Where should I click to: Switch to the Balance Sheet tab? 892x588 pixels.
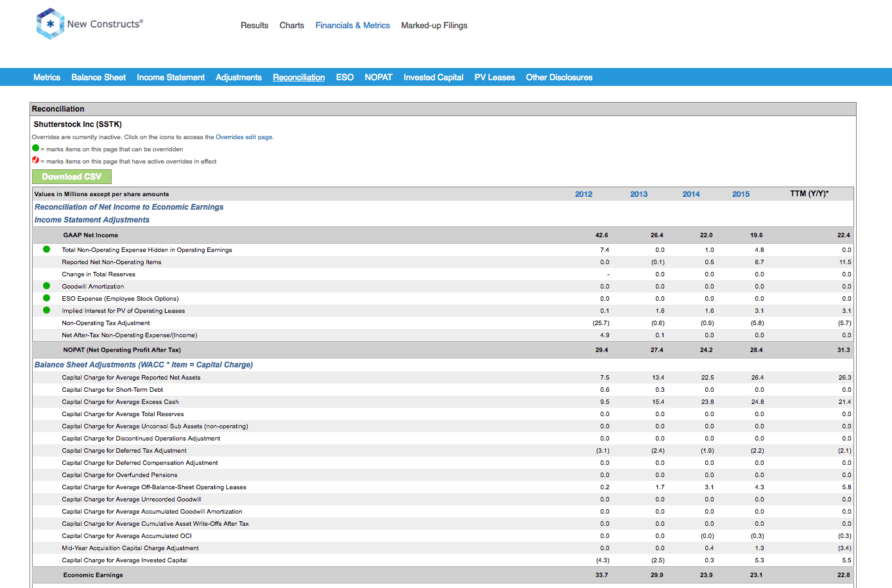pyautogui.click(x=98, y=78)
